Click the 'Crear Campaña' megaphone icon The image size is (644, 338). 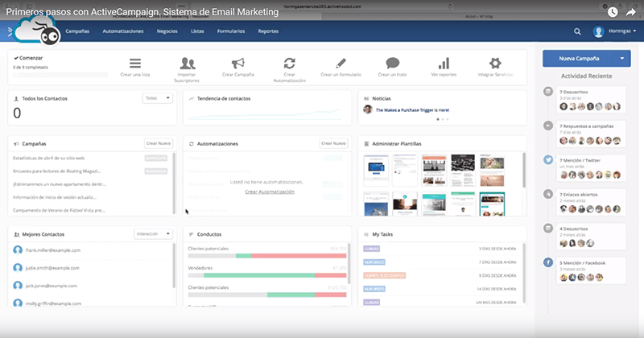click(x=237, y=64)
